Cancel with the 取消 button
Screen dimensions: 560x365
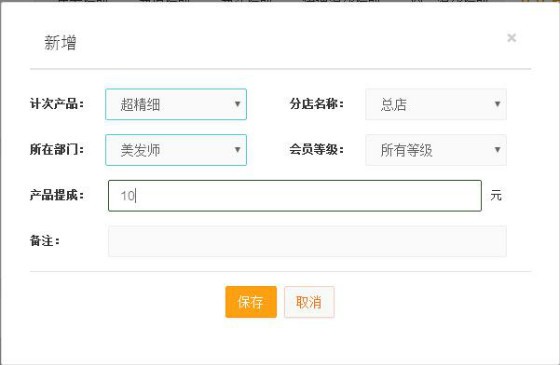tap(309, 302)
